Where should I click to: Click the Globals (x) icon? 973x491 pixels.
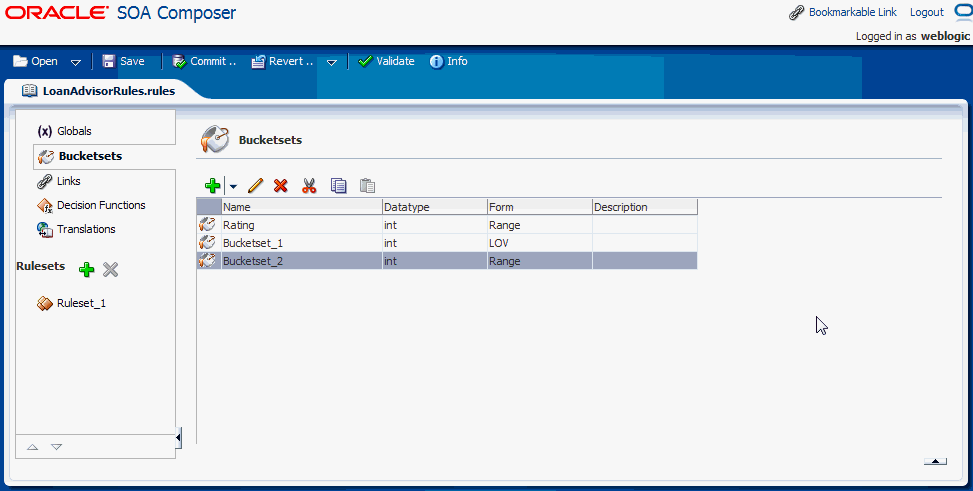tap(45, 131)
